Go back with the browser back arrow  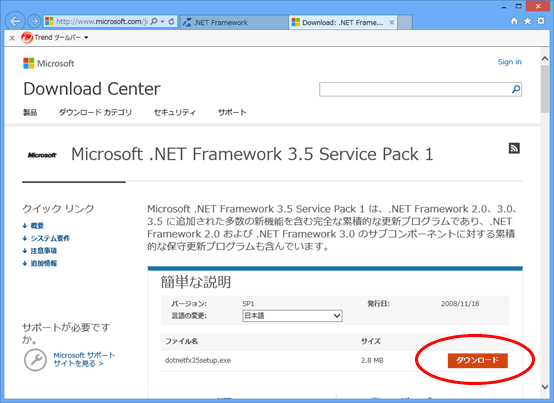pos(15,21)
